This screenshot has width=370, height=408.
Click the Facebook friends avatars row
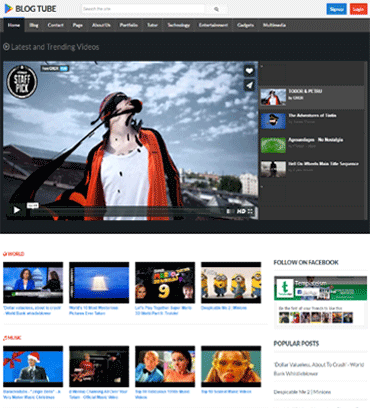coord(316,317)
